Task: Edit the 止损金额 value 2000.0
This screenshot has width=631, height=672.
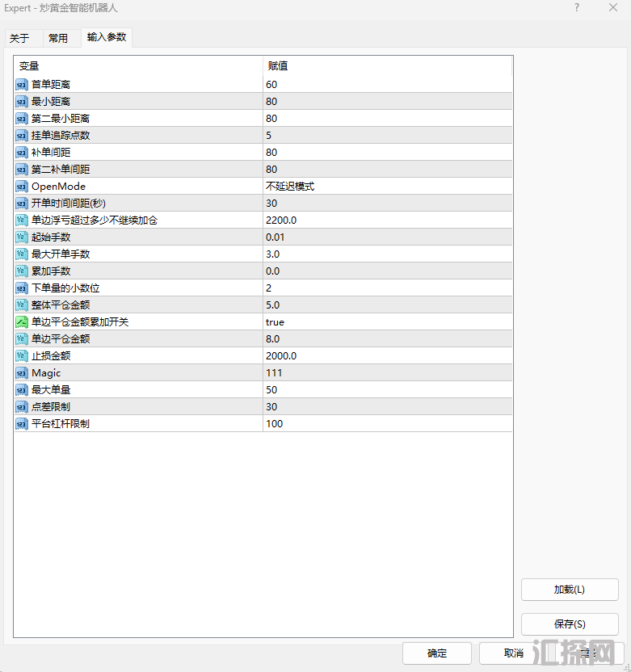Action: 388,355
